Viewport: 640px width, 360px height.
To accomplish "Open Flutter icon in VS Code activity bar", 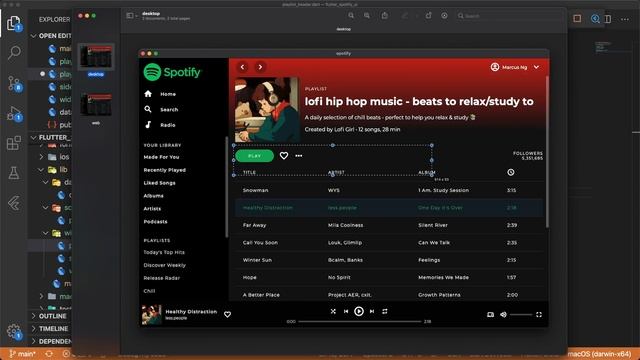I will tap(14, 203).
